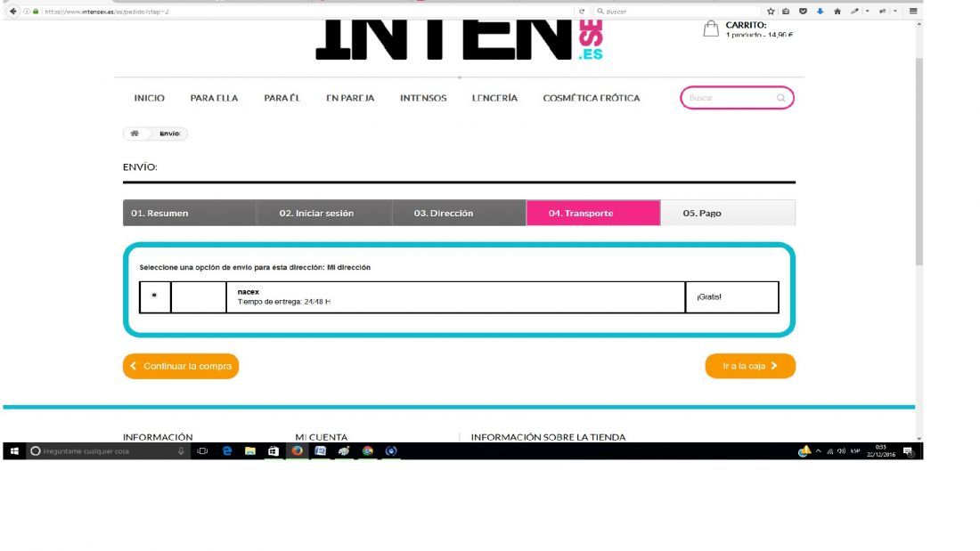This screenshot has width=980, height=551.
Task: Open the COSMÉTICA ERÓTICA menu
Action: point(592,98)
